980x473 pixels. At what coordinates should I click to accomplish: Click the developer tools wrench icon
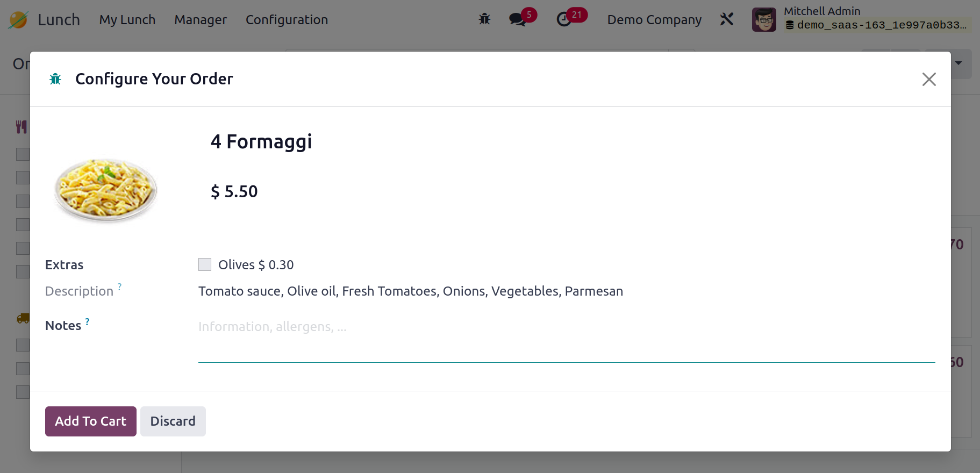pos(727,19)
